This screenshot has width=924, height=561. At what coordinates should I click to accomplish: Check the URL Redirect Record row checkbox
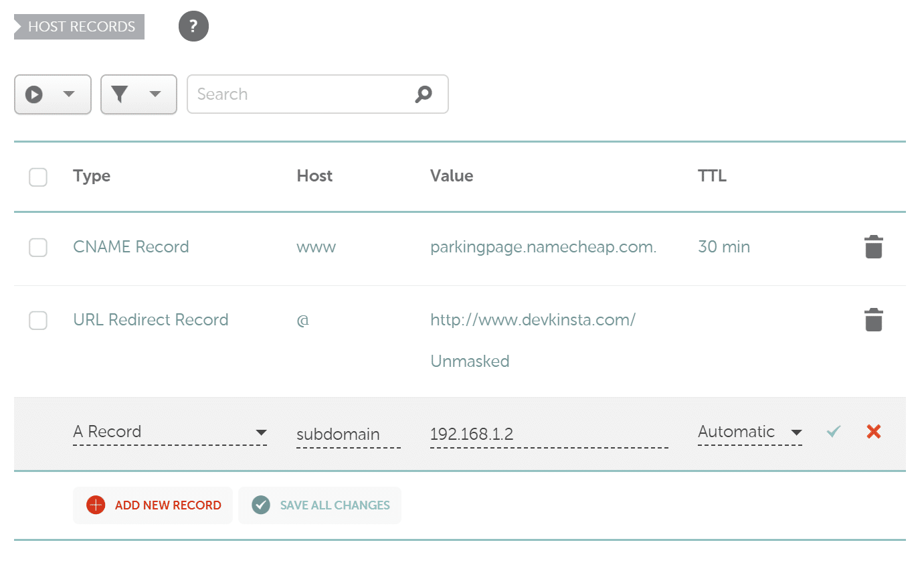click(x=38, y=321)
